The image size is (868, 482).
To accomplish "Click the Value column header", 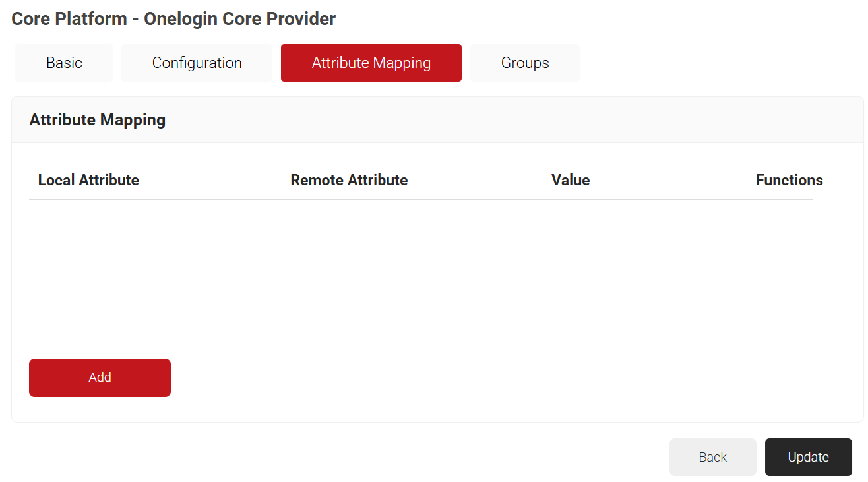I will pyautogui.click(x=570, y=180).
